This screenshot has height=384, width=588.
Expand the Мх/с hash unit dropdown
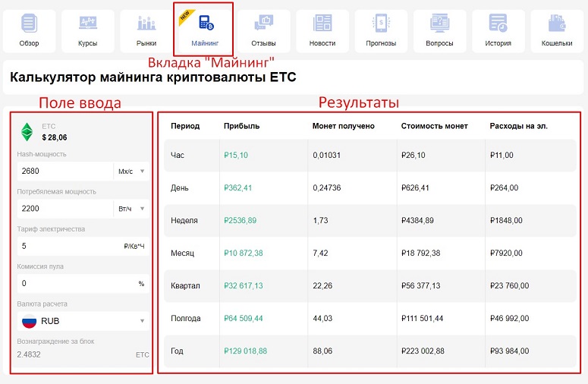pyautogui.click(x=131, y=171)
